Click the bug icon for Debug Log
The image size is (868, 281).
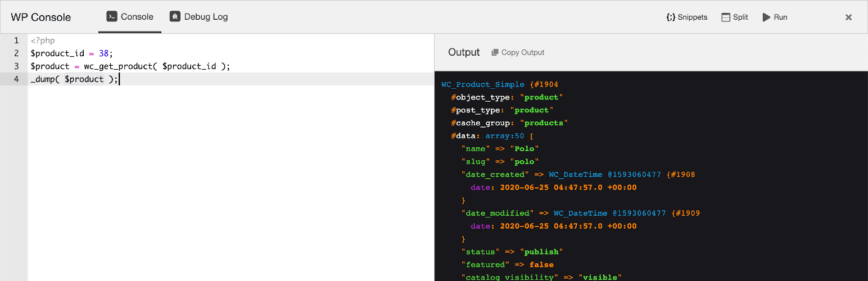pyautogui.click(x=175, y=17)
